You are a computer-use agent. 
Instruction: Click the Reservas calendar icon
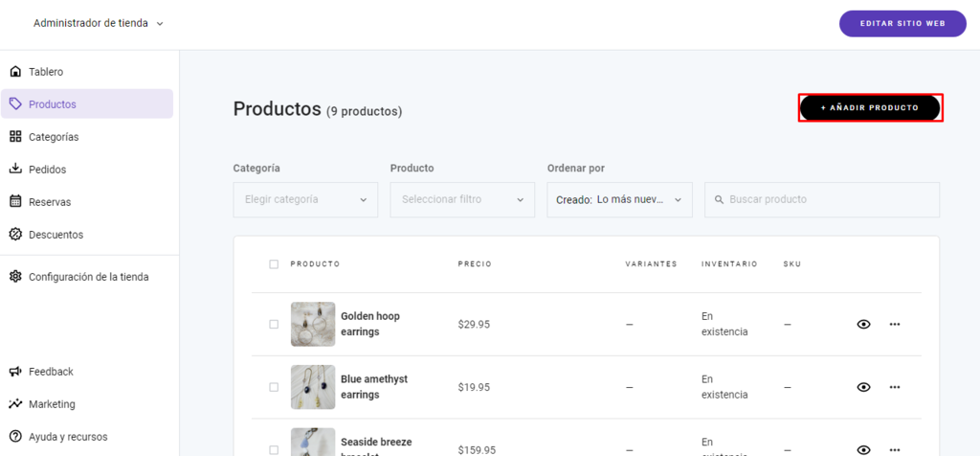coord(15,201)
